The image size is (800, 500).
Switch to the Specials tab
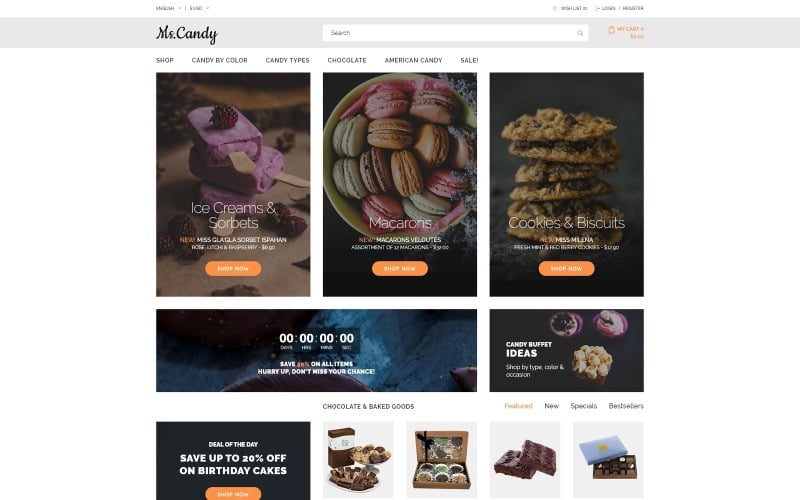(584, 406)
